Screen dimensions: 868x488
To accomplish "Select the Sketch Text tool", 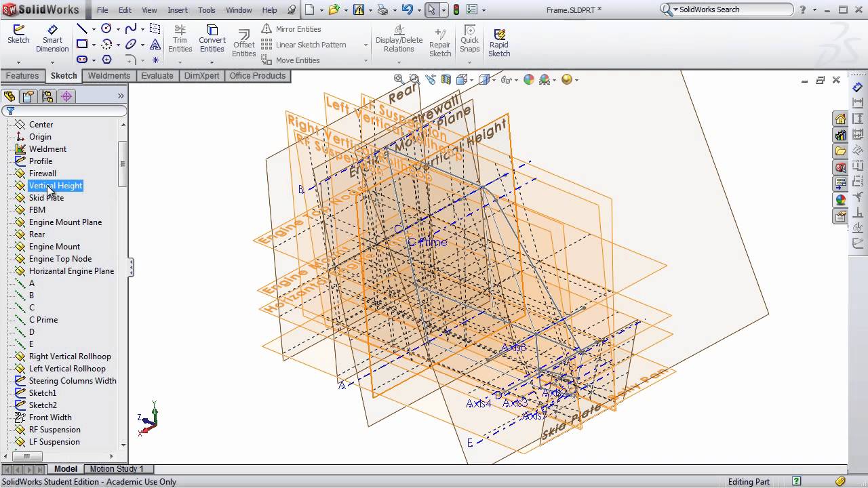I will coord(155,44).
